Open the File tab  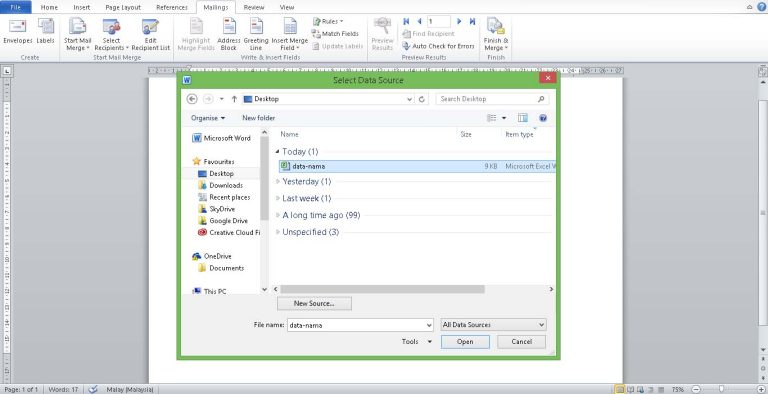click(16, 7)
